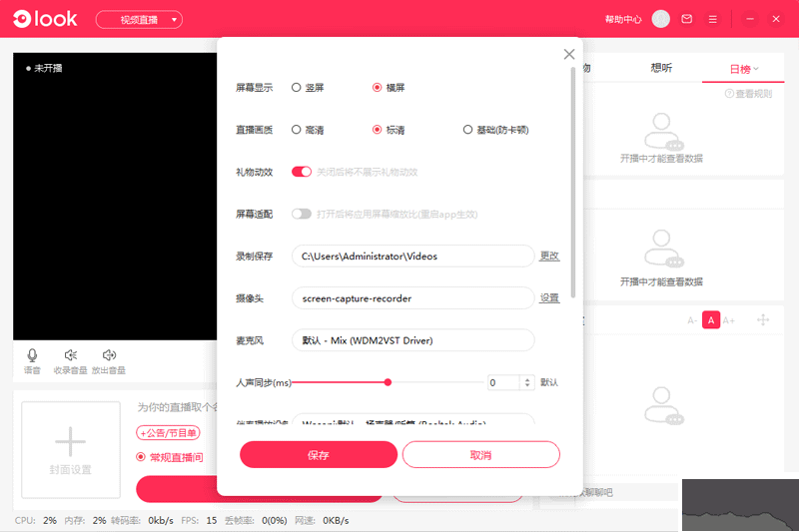799x532 pixels.
Task: Decrease chat font size with A-
Action: coord(691,320)
